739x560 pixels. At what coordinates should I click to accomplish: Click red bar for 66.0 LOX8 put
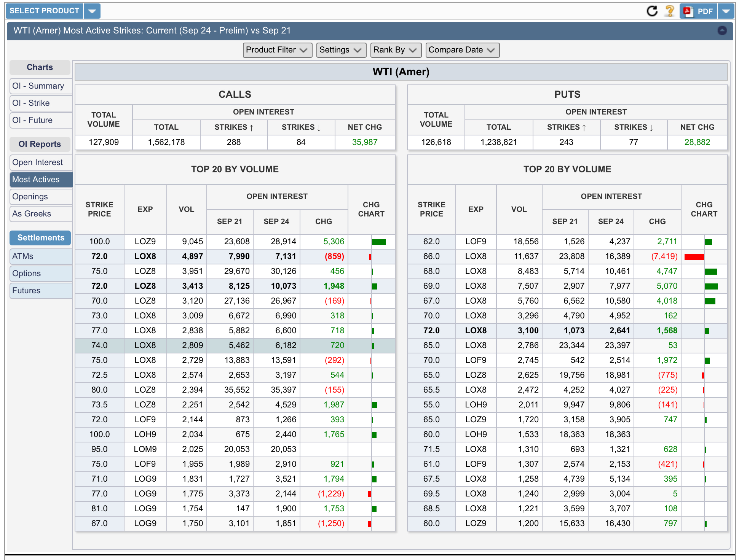tap(694, 257)
